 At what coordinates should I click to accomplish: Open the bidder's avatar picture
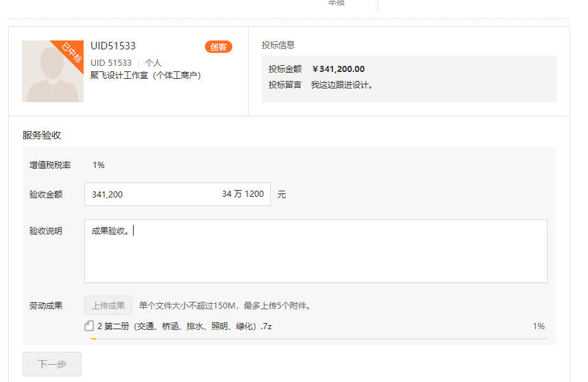(x=49, y=77)
